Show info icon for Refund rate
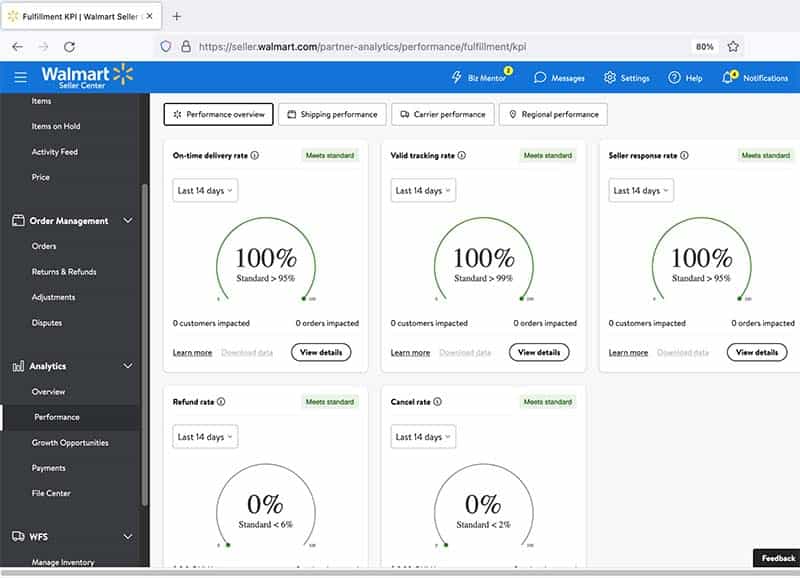Screen dimensions: 800x578 (x=221, y=402)
